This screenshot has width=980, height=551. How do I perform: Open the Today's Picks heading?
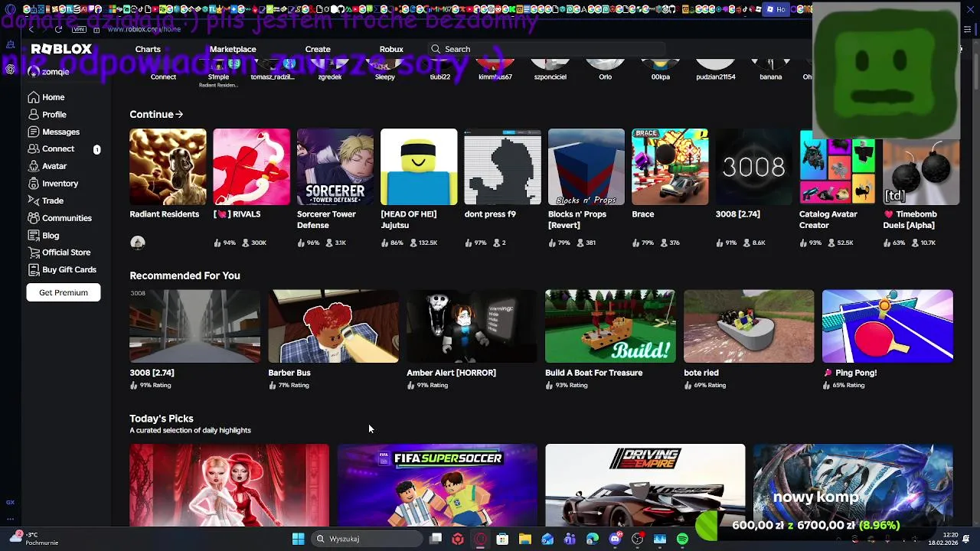coord(162,419)
